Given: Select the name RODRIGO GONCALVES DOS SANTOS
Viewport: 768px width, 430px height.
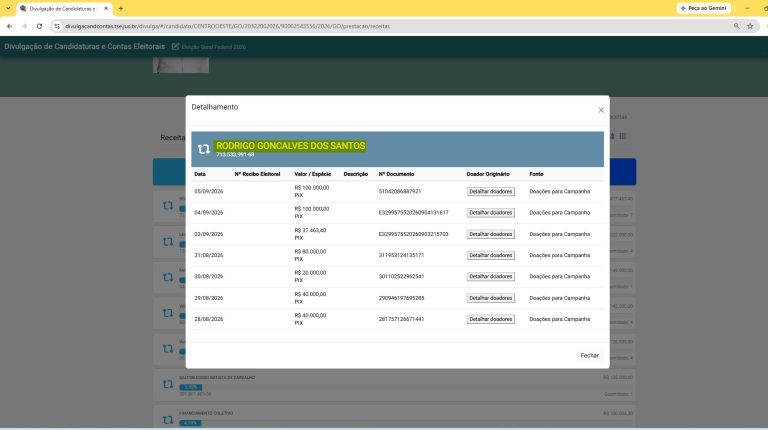Looking at the screenshot, I should (290, 145).
